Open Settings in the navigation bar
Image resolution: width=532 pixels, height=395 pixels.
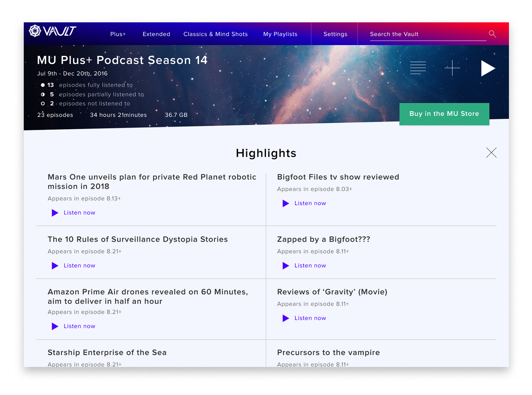(336, 34)
